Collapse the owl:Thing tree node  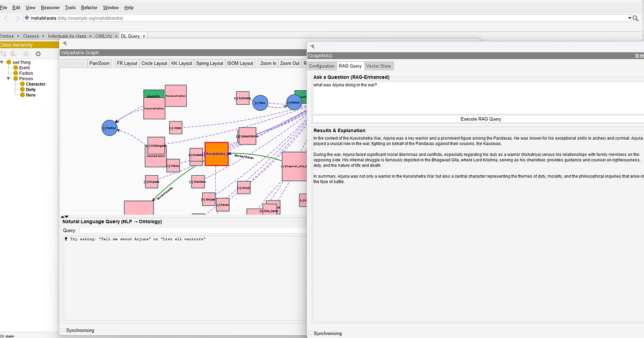click(2, 62)
